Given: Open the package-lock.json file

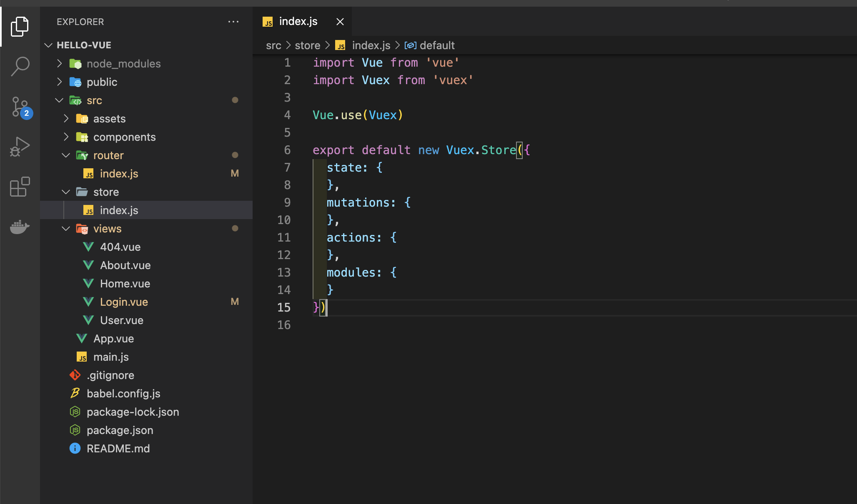Looking at the screenshot, I should (146, 412).
